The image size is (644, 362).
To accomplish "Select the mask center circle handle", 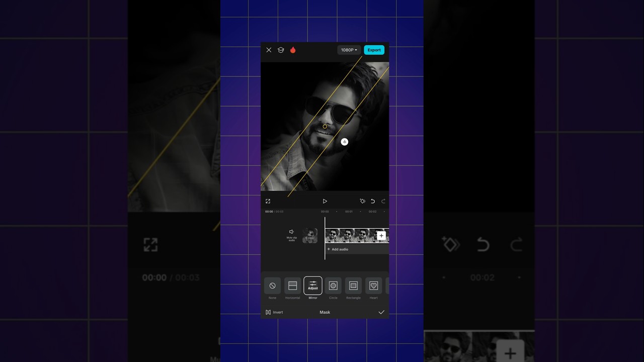I will [x=325, y=126].
